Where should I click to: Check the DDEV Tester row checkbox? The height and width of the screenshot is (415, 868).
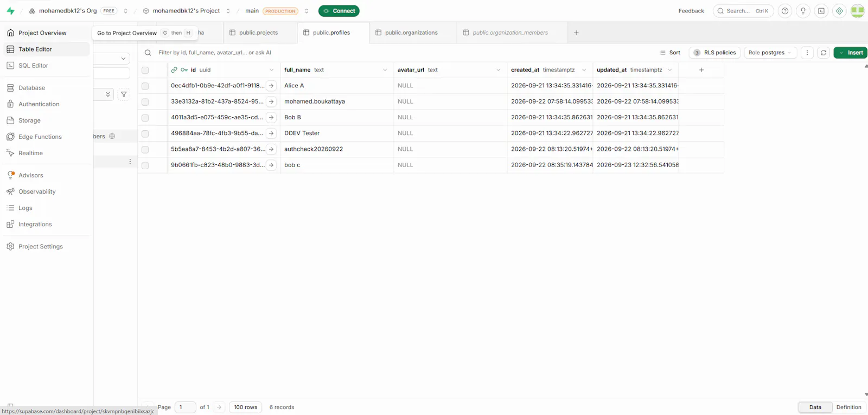(145, 133)
